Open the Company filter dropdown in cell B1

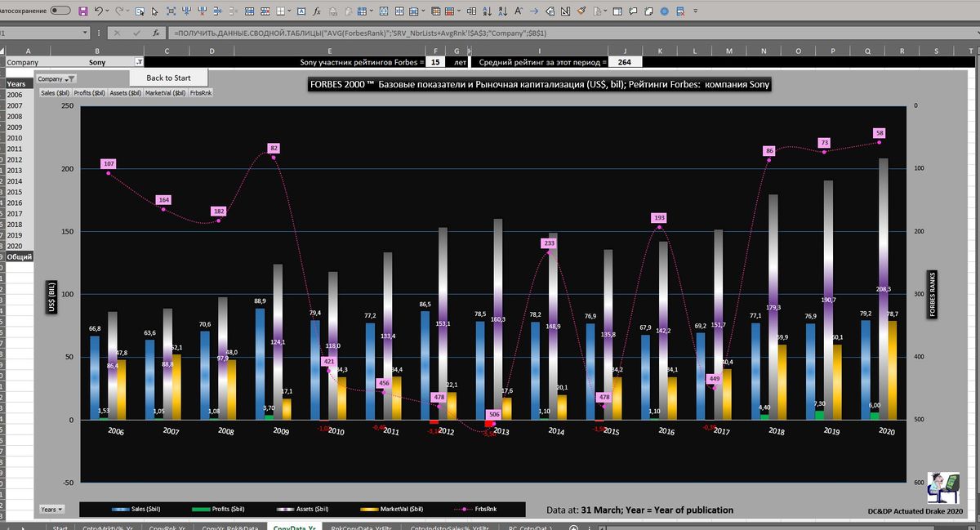tap(139, 62)
